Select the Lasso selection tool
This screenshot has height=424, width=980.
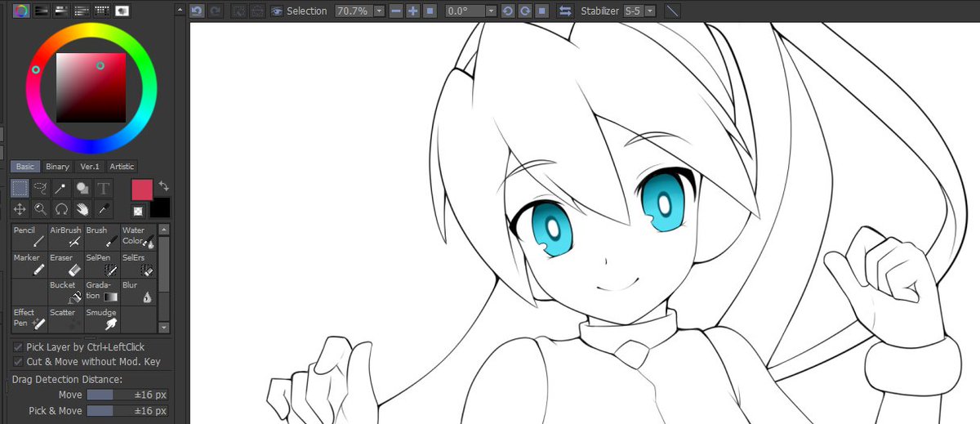point(41,189)
